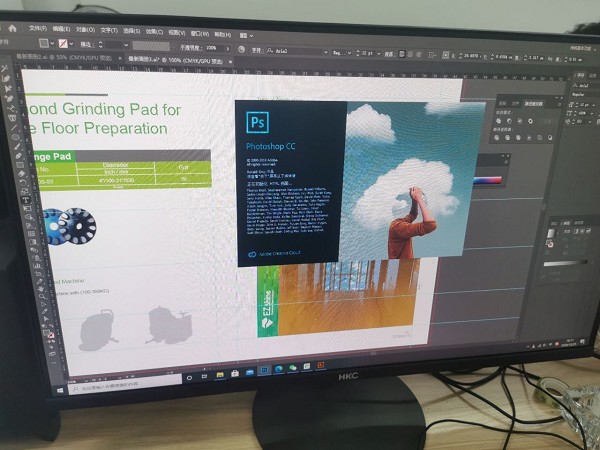Viewport: 600px width, 450px height.
Task: Click the Photoshop icon in the taskbar
Action: [264, 370]
